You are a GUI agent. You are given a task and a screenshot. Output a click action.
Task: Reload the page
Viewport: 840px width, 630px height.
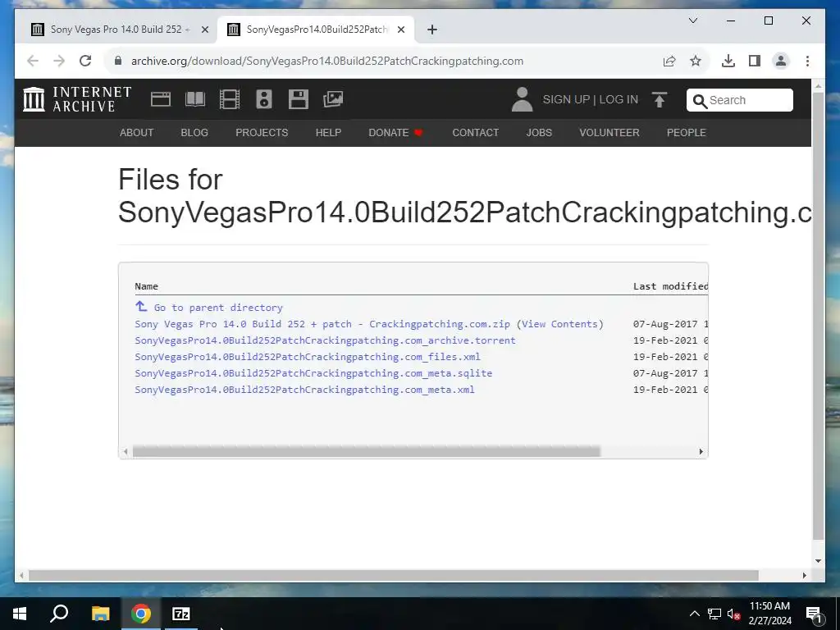(x=85, y=61)
